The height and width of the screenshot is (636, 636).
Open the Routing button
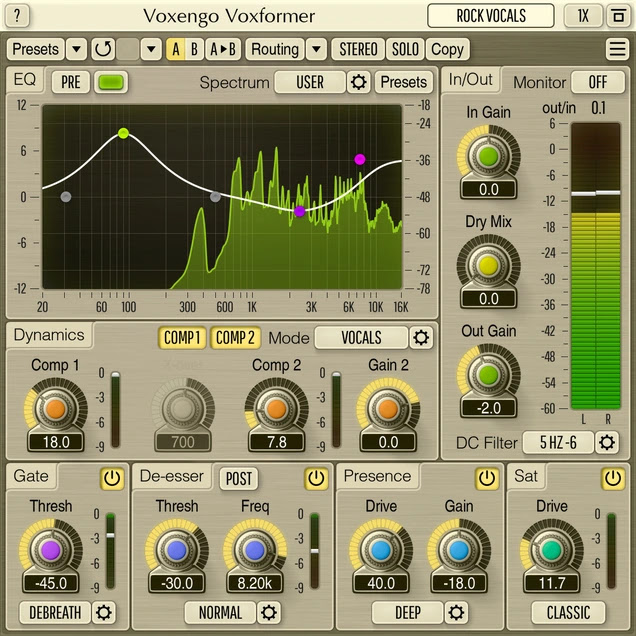(275, 49)
